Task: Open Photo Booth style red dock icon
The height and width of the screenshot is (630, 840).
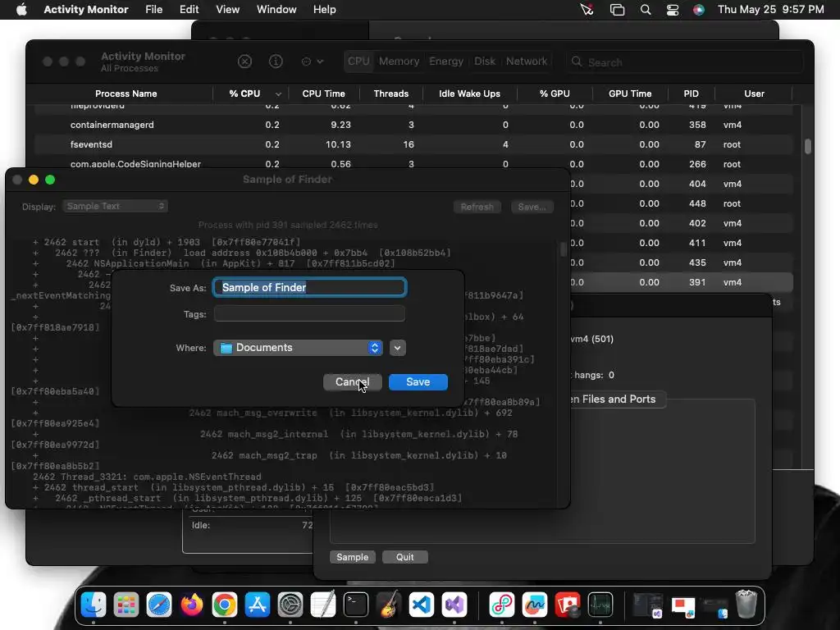Action: [x=568, y=605]
